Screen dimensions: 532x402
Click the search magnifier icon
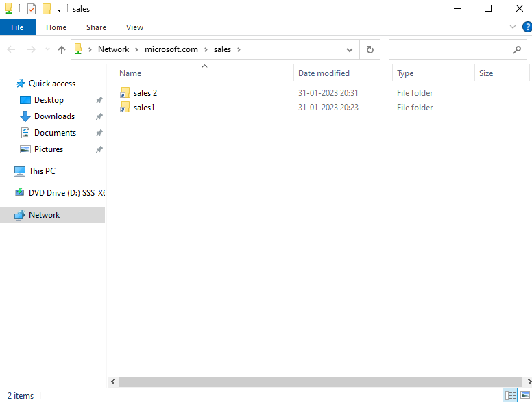coord(517,49)
